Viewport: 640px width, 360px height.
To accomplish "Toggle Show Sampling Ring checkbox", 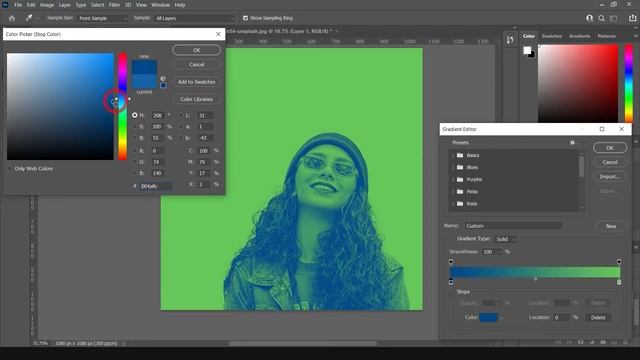I will coord(245,18).
